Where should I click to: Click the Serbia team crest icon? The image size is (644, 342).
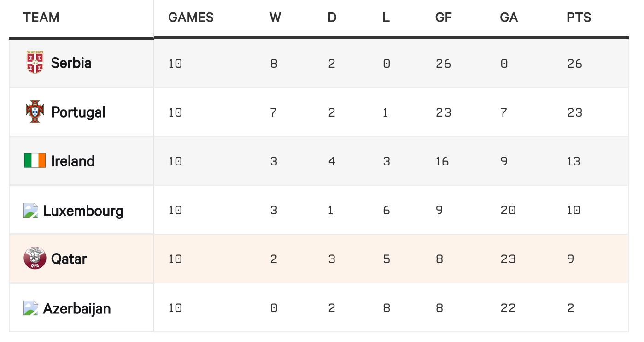tap(35, 62)
